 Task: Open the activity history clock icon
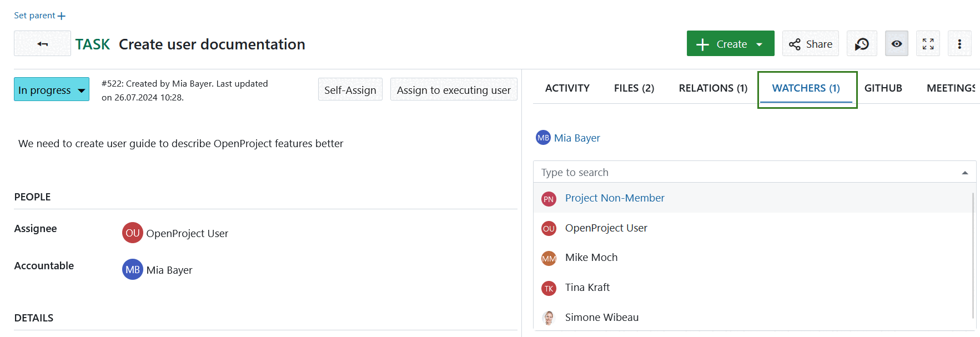point(861,44)
